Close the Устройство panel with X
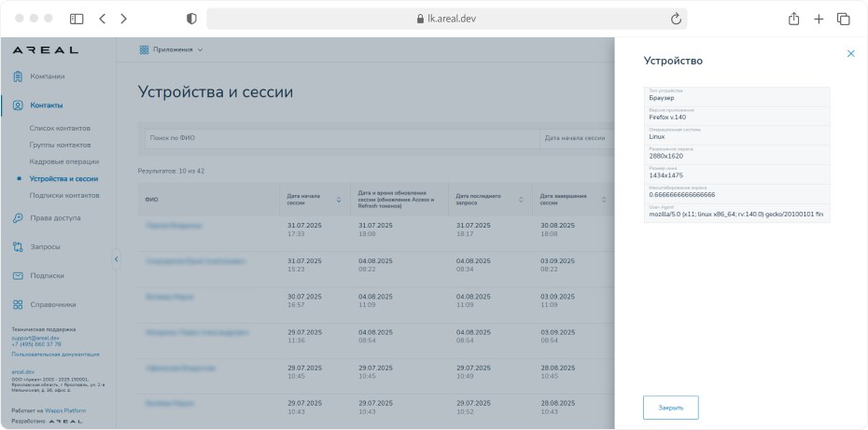Viewport: 868px width, 430px height. coord(851,54)
